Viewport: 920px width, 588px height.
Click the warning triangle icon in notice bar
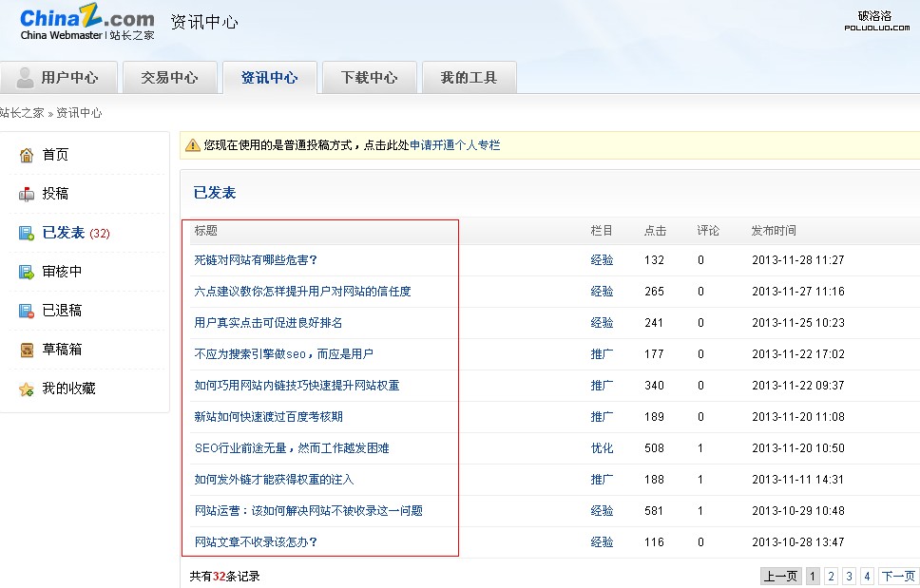(x=192, y=145)
